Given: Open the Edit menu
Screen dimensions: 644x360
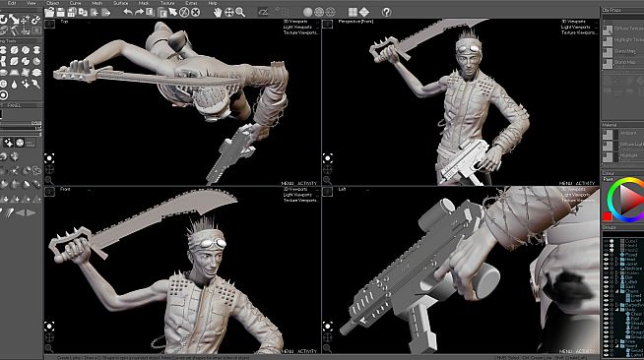Looking at the screenshot, I should (x=12, y=3).
